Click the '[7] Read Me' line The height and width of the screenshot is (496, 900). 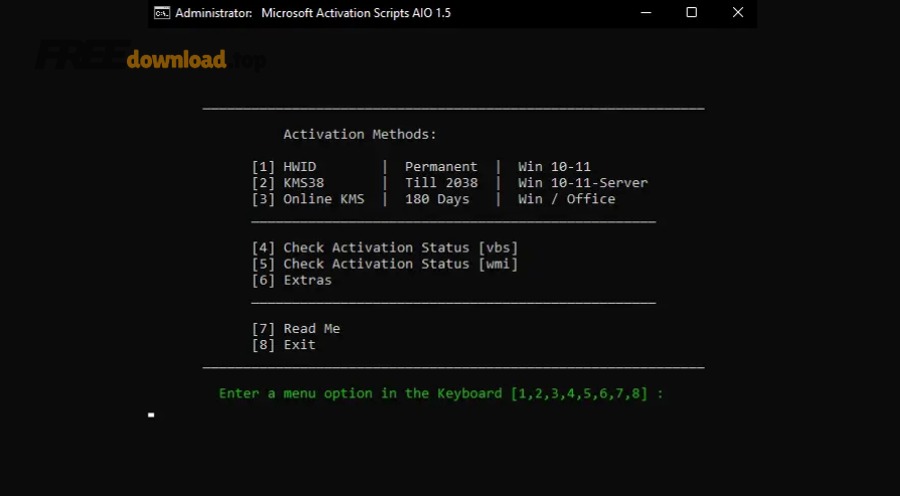[296, 329]
